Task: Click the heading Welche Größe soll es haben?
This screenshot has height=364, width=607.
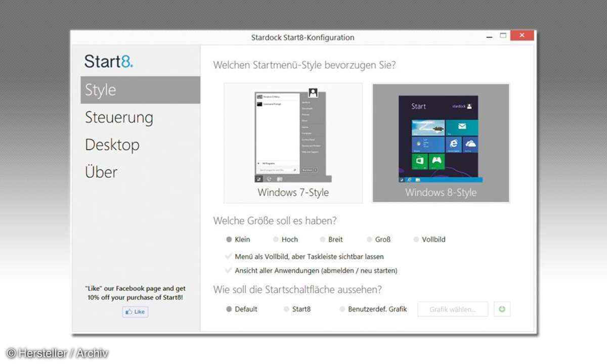Action: coord(275,221)
